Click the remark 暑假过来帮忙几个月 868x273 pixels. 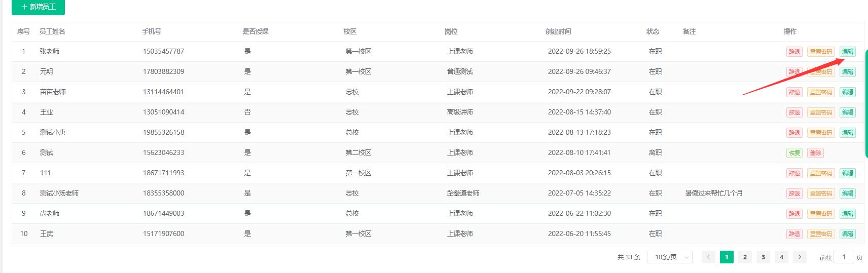pos(714,193)
